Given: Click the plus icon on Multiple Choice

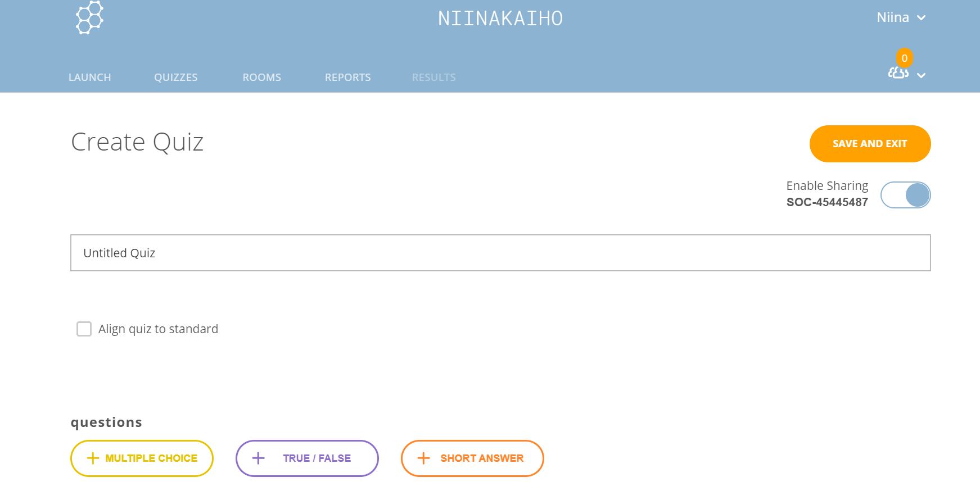Looking at the screenshot, I should [x=93, y=458].
